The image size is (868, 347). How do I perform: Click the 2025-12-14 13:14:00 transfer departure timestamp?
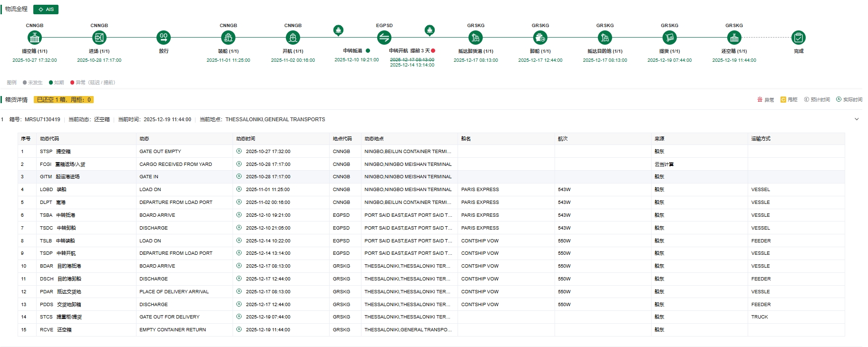click(x=412, y=65)
